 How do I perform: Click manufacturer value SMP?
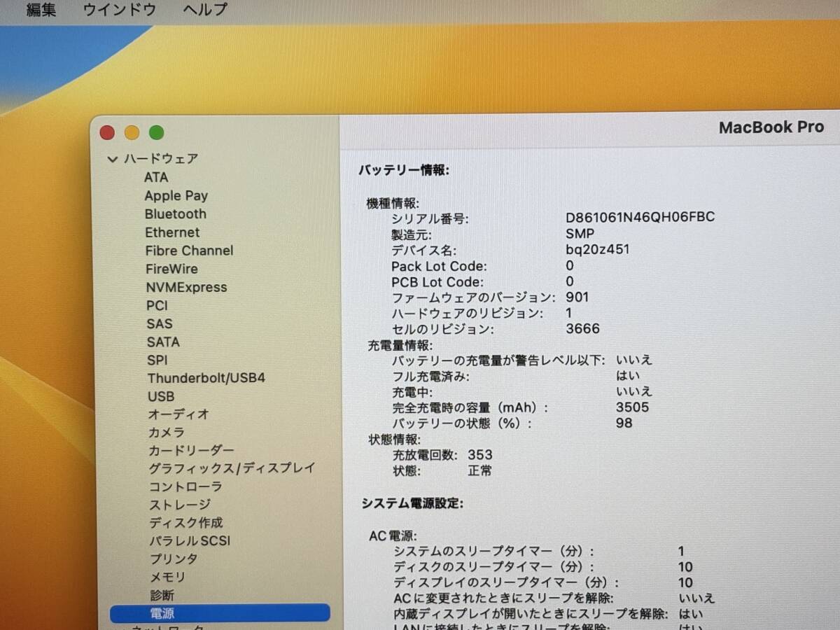coord(580,234)
